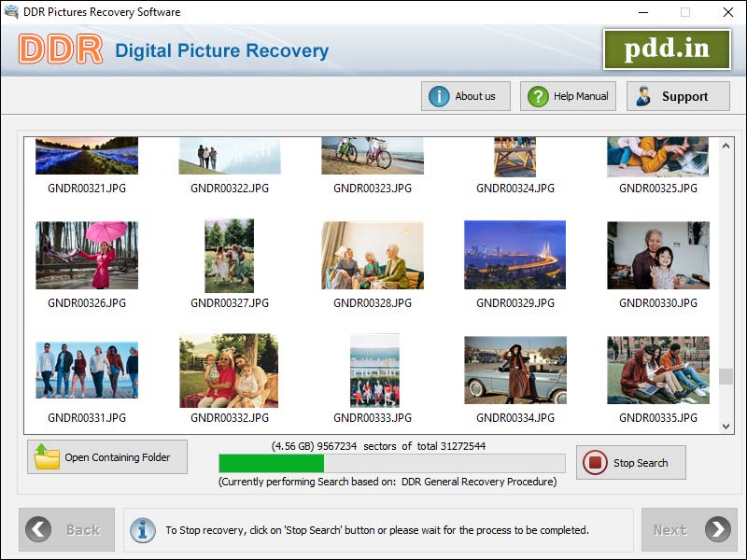The width and height of the screenshot is (747, 560).
Task: Click the circular Back arrow icon
Action: pyautogui.click(x=37, y=529)
